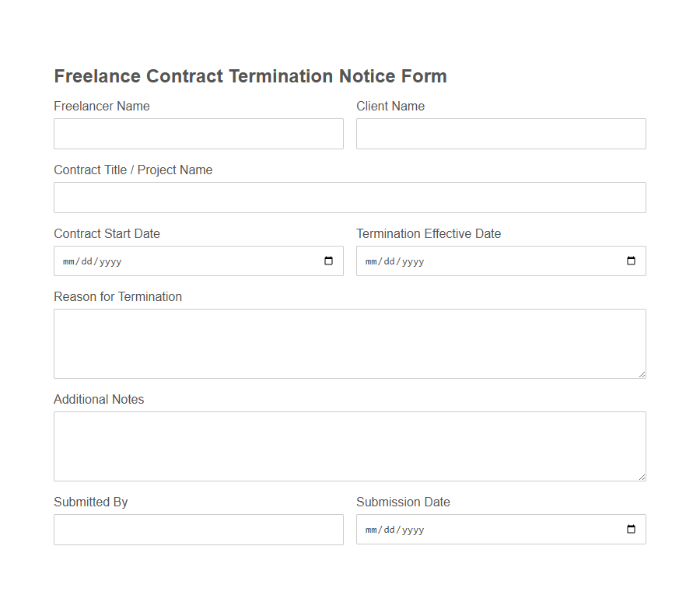Select the year segment of Submission Date

click(x=411, y=530)
